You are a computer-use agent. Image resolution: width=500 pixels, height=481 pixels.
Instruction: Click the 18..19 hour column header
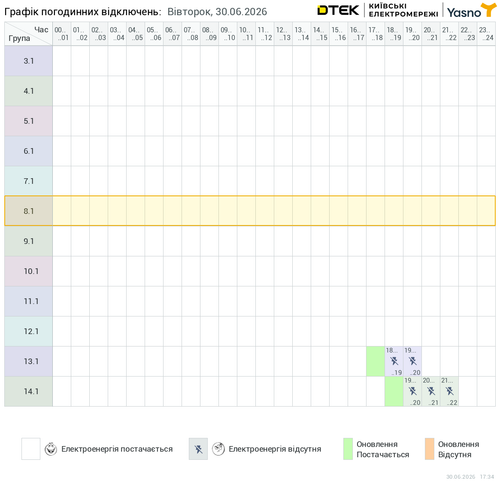(x=394, y=34)
